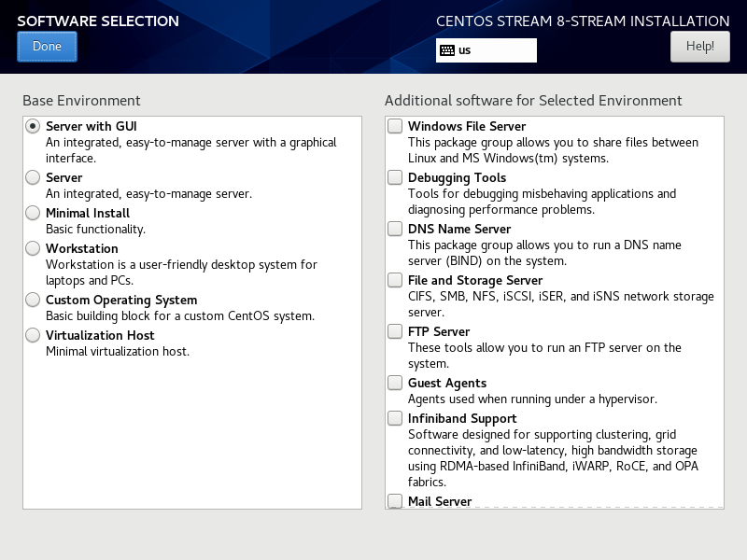Tick the Mail Server checkbox

pos(394,501)
